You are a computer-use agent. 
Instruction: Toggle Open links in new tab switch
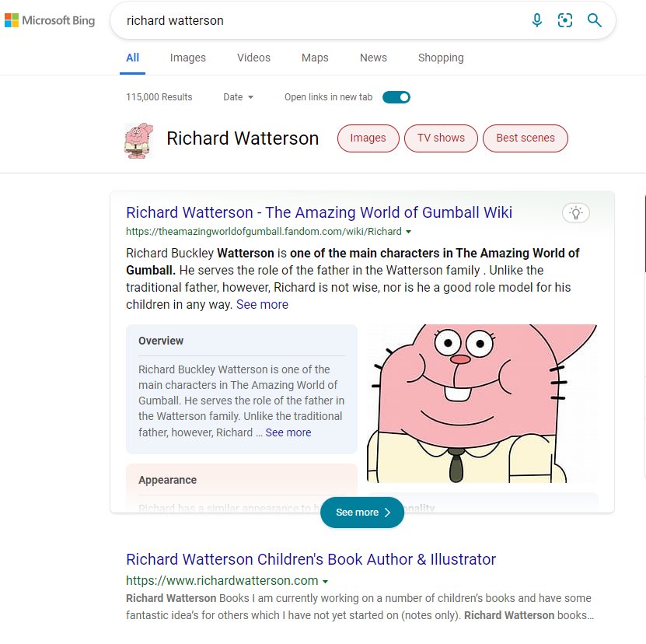click(x=396, y=97)
